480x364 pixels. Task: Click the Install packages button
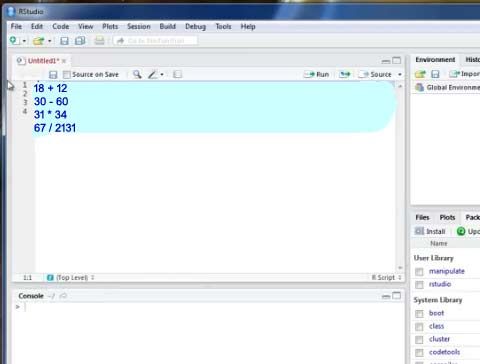pyautogui.click(x=430, y=231)
